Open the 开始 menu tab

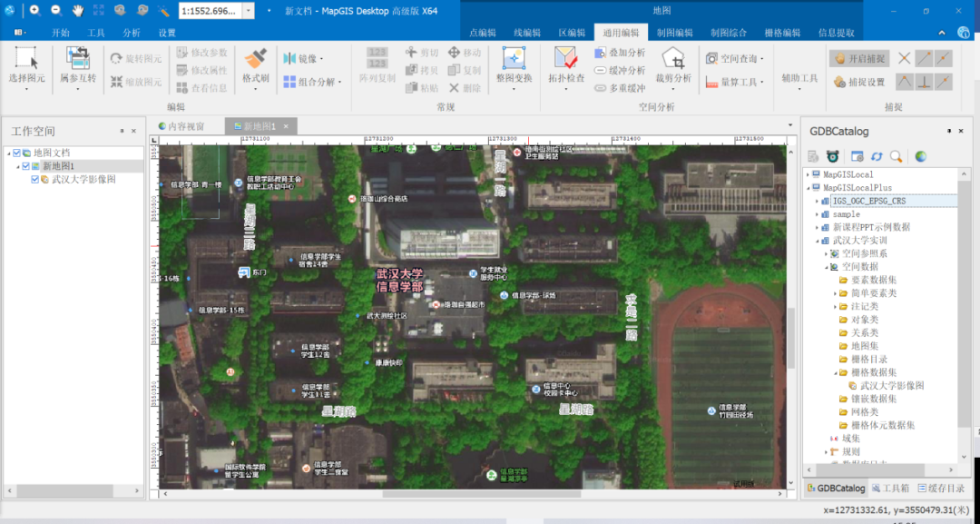pos(61,33)
